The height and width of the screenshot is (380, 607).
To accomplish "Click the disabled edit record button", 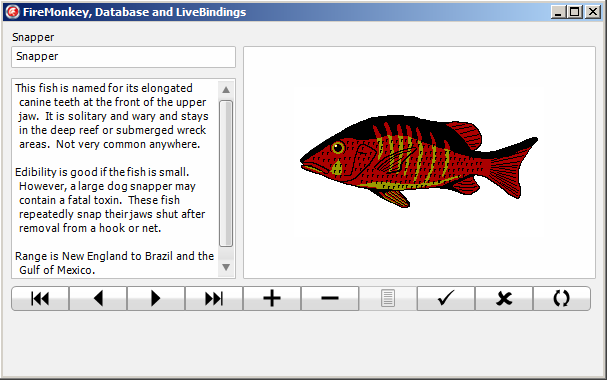I will coord(388,298).
